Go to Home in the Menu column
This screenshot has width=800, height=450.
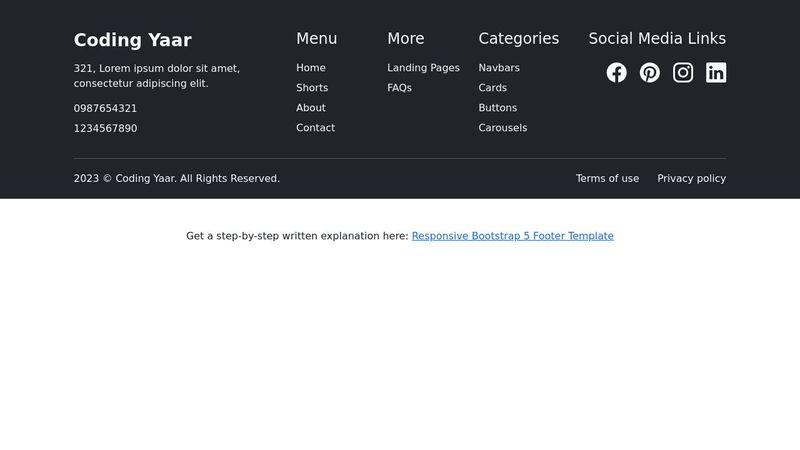(311, 68)
